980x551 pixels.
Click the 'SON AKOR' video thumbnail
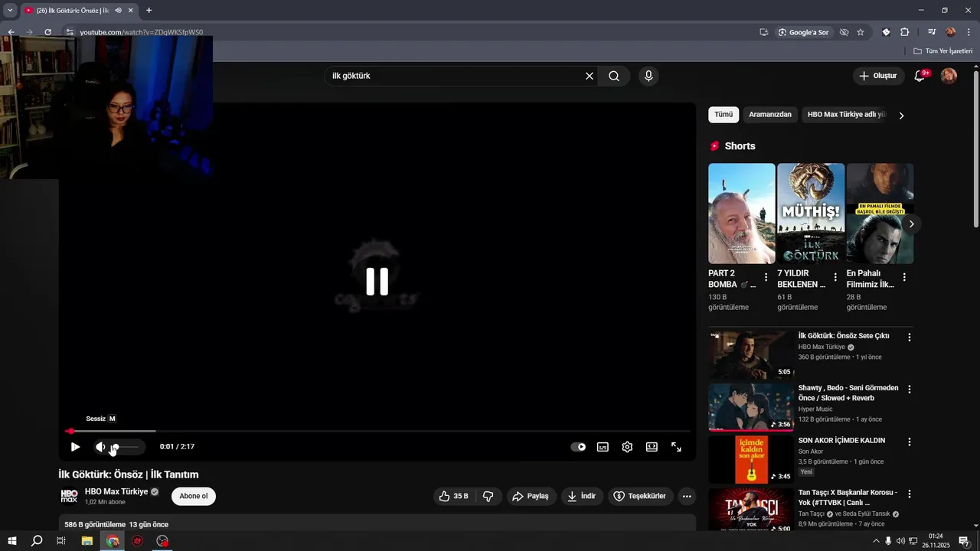point(751,459)
